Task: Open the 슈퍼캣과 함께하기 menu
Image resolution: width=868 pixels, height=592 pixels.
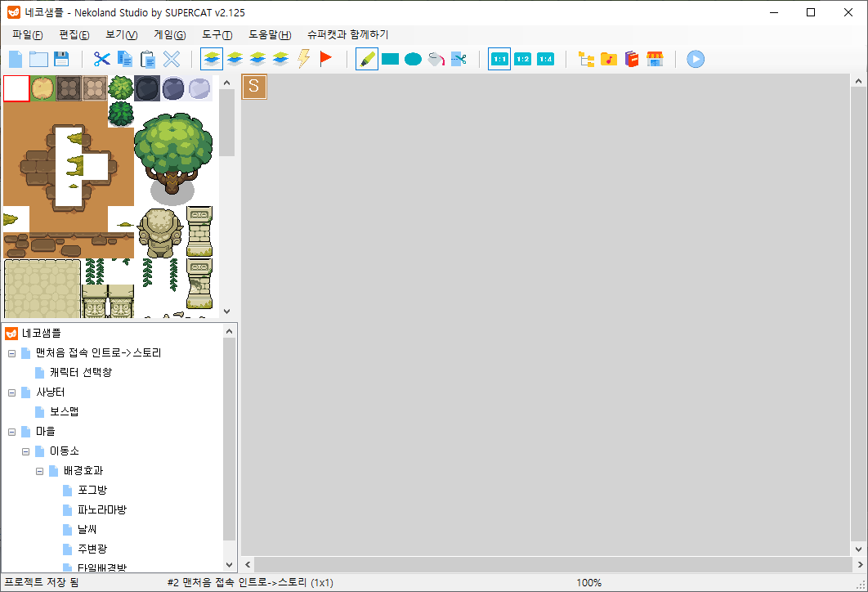Action: tap(348, 35)
